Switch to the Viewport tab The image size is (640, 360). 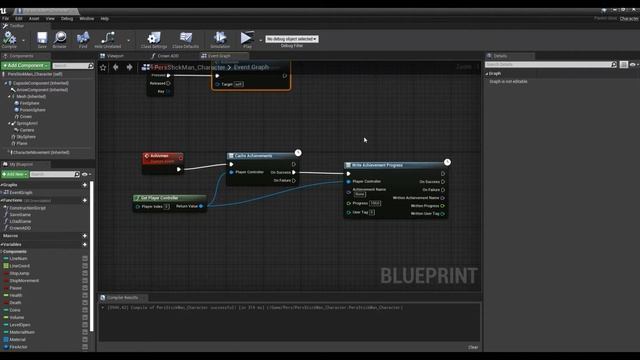pyautogui.click(x=115, y=56)
